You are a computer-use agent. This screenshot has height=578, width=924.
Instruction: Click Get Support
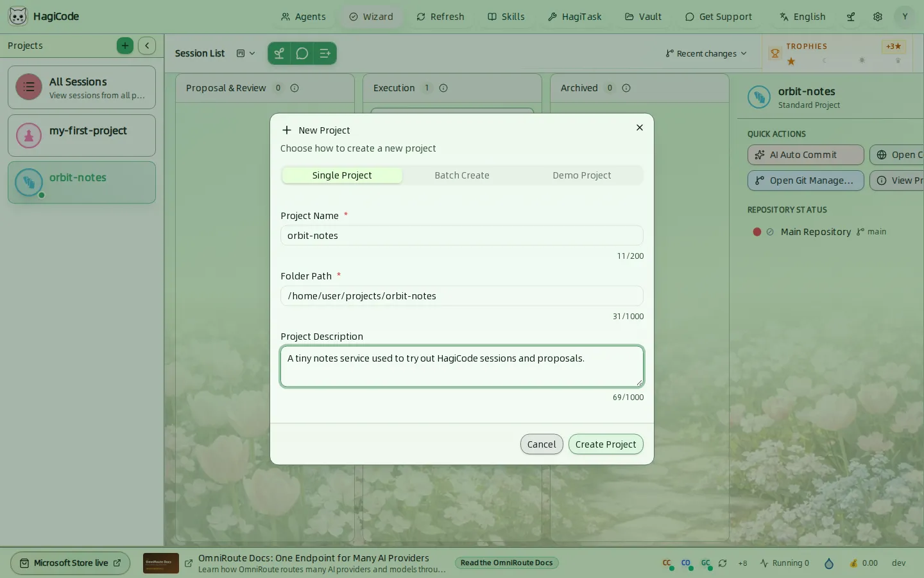pyautogui.click(x=719, y=17)
